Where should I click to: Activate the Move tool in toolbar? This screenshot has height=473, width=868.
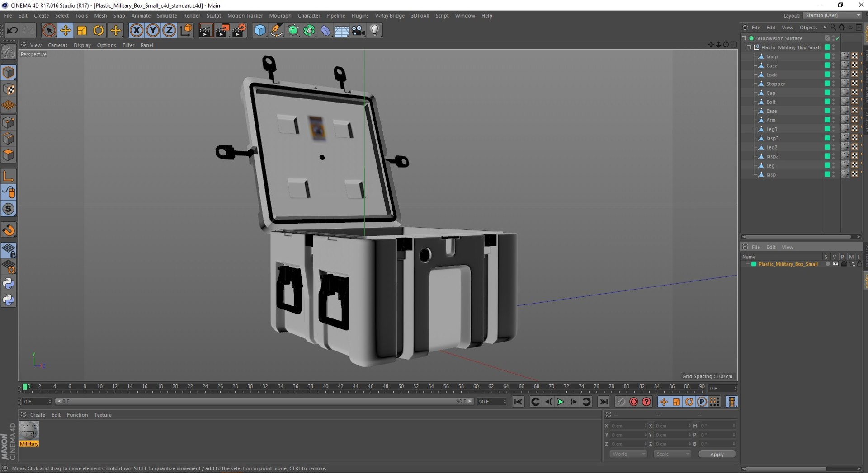(66, 30)
